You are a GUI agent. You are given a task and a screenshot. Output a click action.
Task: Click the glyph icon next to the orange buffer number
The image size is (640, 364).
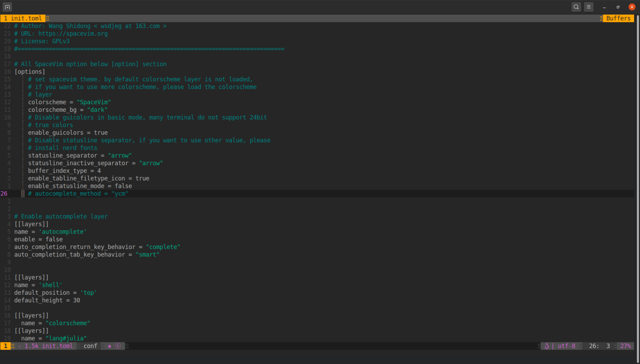13,346
